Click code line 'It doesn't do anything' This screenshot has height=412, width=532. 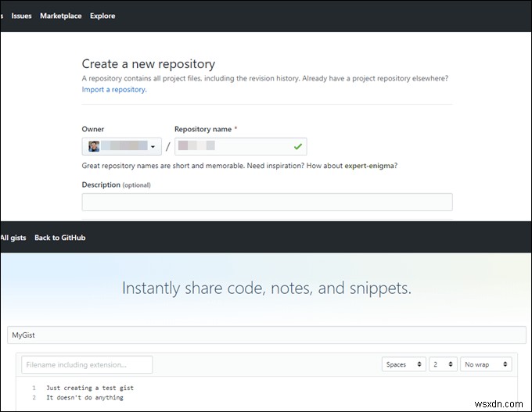[x=84, y=397]
